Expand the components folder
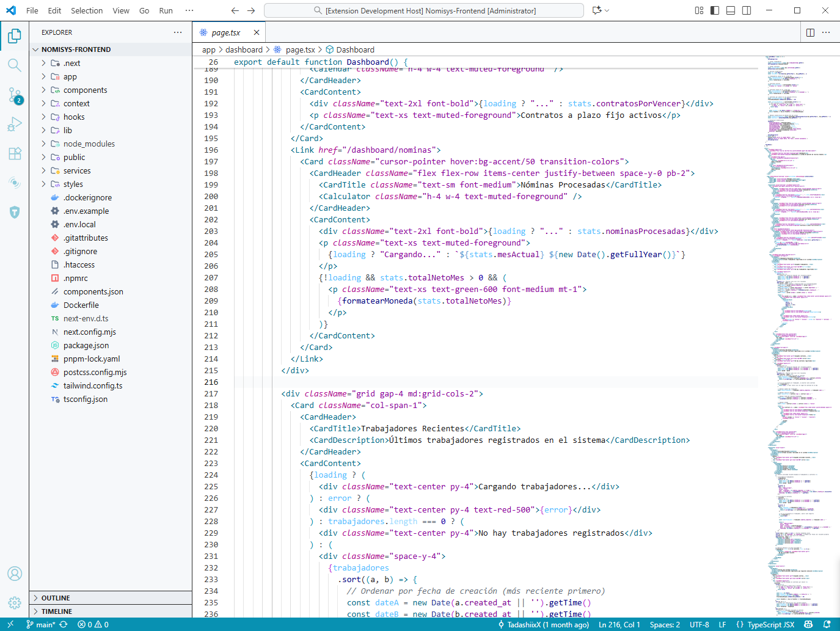Viewport: 840px width, 631px height. click(111, 90)
